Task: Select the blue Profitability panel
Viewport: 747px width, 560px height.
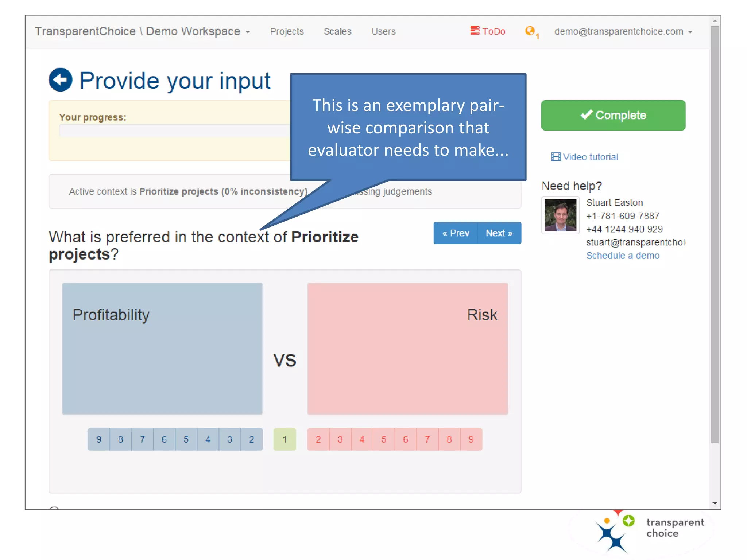Action: click(x=162, y=349)
